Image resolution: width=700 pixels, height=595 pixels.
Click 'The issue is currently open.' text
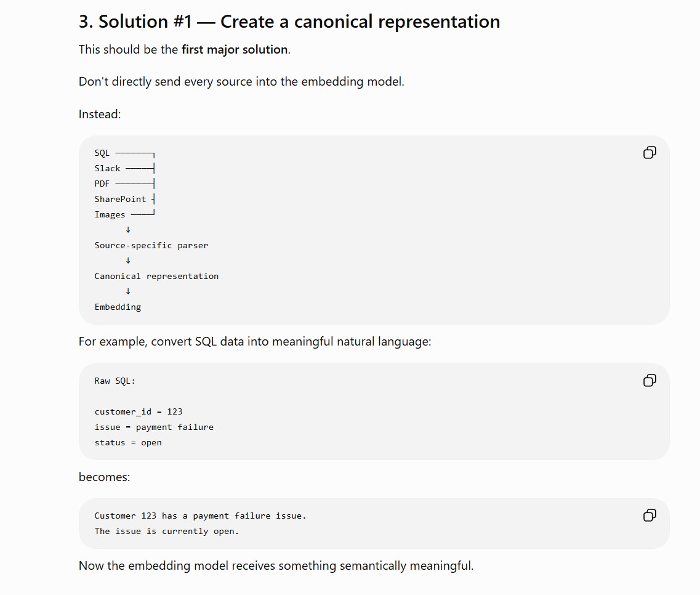pyautogui.click(x=166, y=531)
